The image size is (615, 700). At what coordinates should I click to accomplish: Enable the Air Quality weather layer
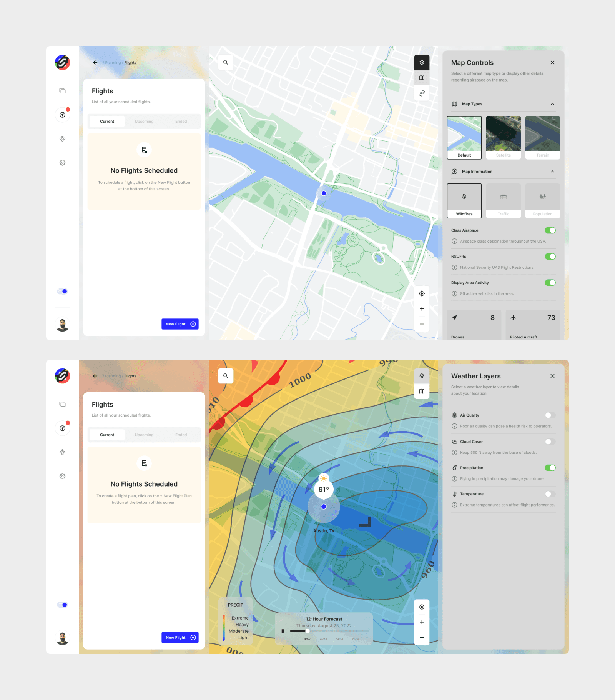pos(550,415)
